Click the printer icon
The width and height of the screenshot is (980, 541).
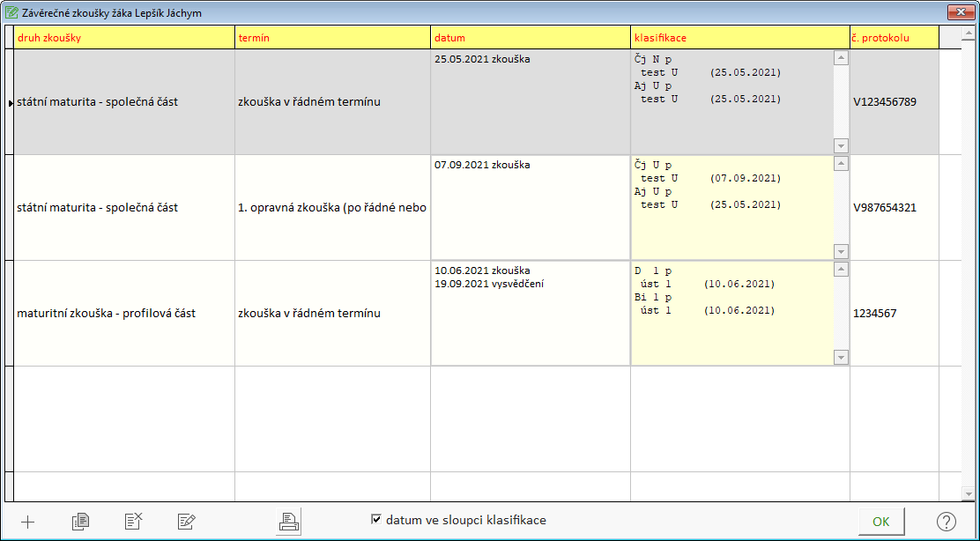289,521
